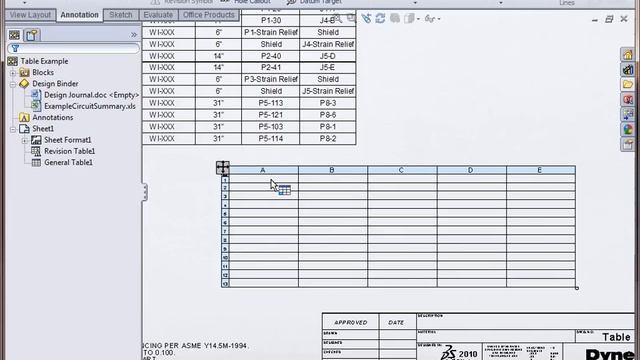Click the 'P8-6' table cell

click(x=328, y=115)
